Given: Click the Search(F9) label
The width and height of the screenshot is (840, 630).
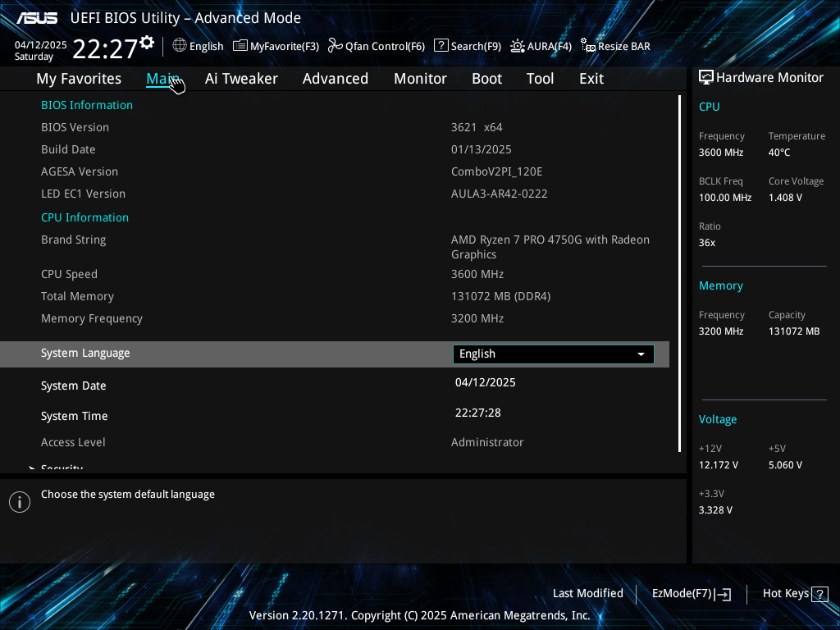Looking at the screenshot, I should pyautogui.click(x=476, y=46).
